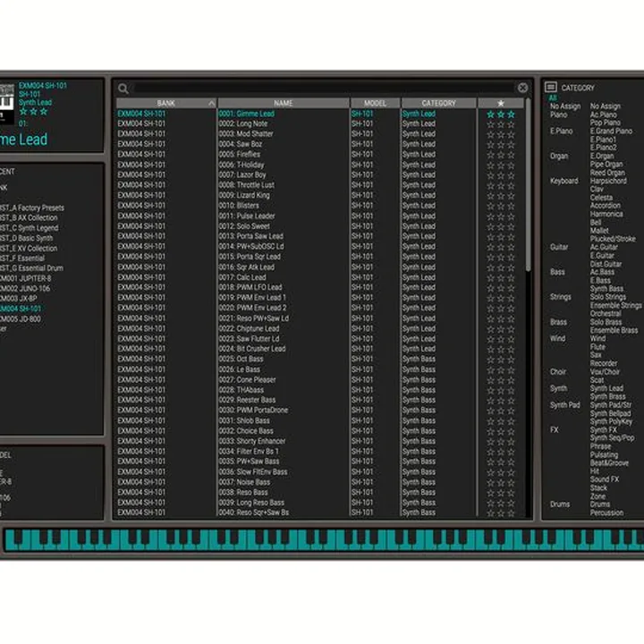Viewport: 644px width, 644px height.
Task: Filter by Synth Lead category
Action: coord(606,388)
